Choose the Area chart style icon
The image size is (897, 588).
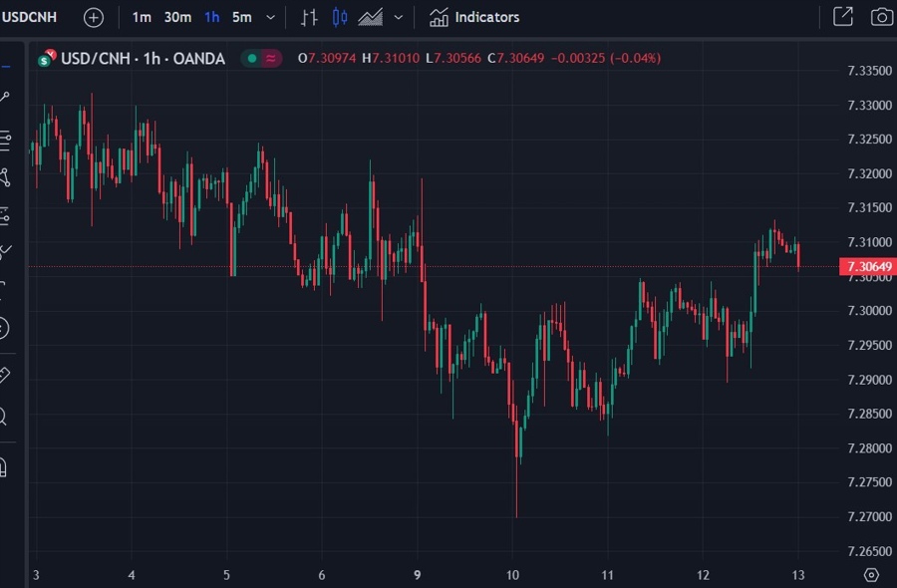[370, 17]
